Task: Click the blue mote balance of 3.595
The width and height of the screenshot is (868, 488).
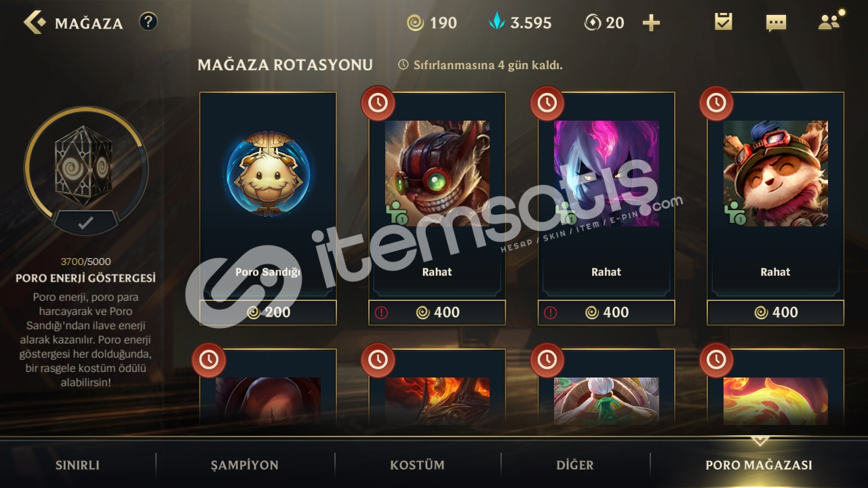Action: click(x=520, y=23)
